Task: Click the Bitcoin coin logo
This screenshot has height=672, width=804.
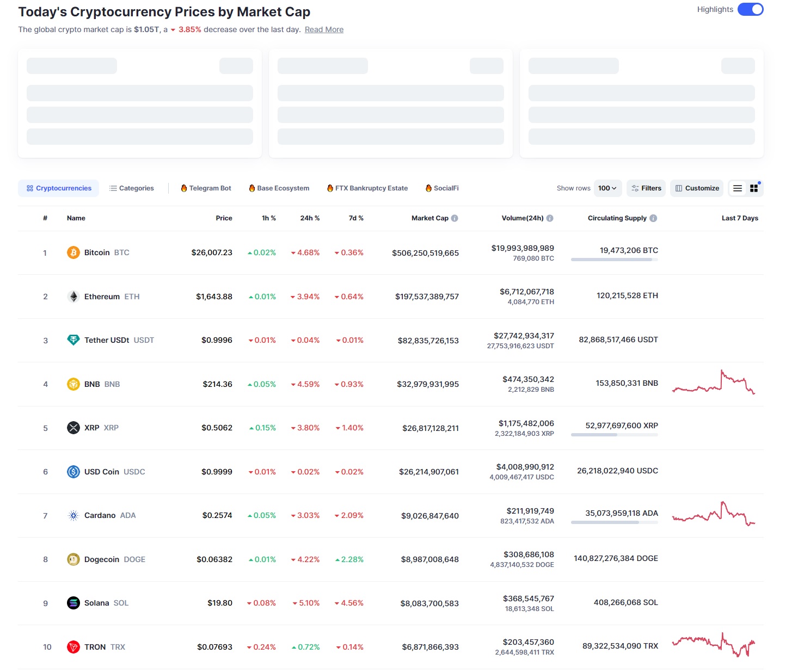Action: coord(73,252)
